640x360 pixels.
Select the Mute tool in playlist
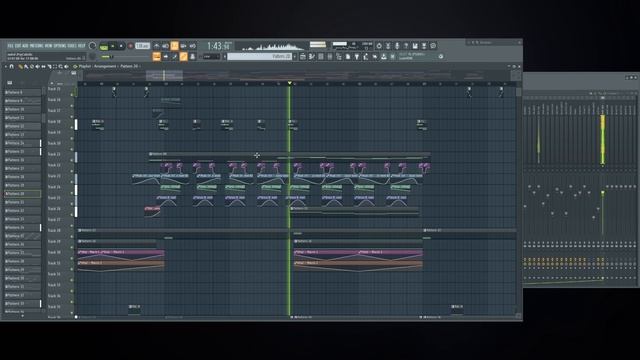tap(38, 67)
